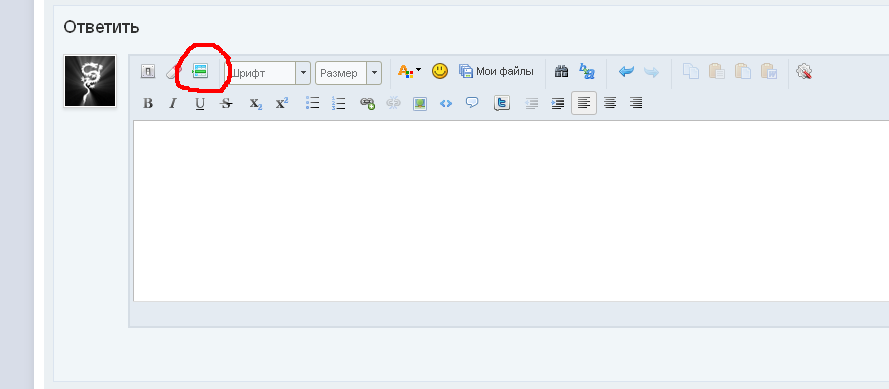Click the quote speech bubble icon
889x389 pixels.
(x=472, y=103)
